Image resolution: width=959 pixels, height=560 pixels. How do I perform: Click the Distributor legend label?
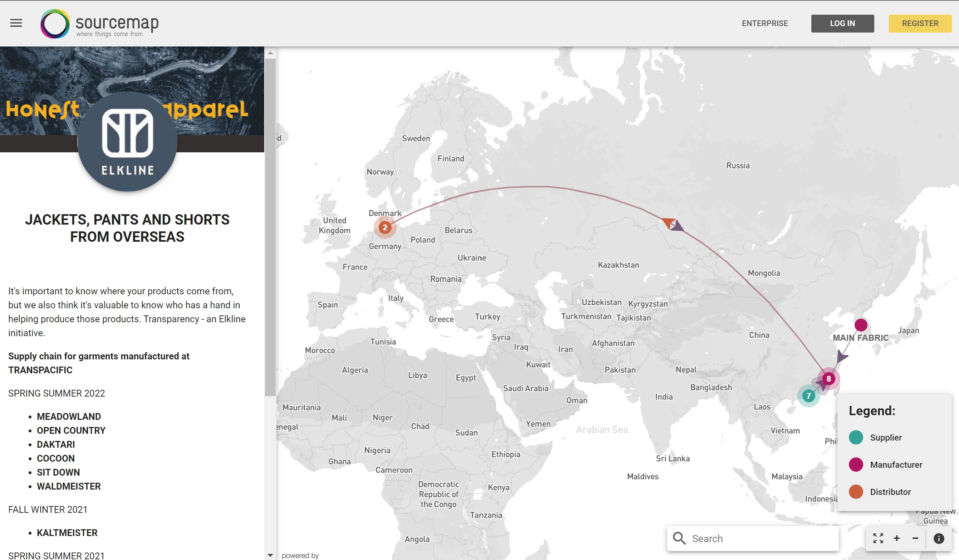[890, 492]
